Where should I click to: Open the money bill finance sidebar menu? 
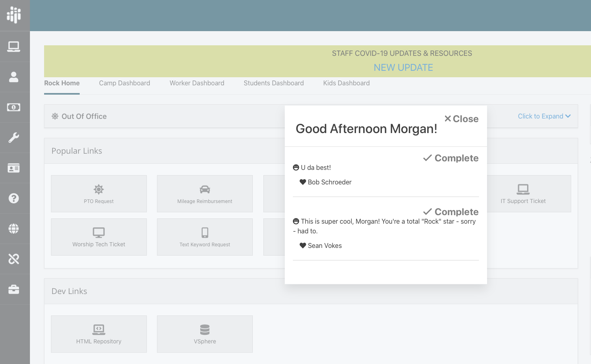(x=14, y=107)
